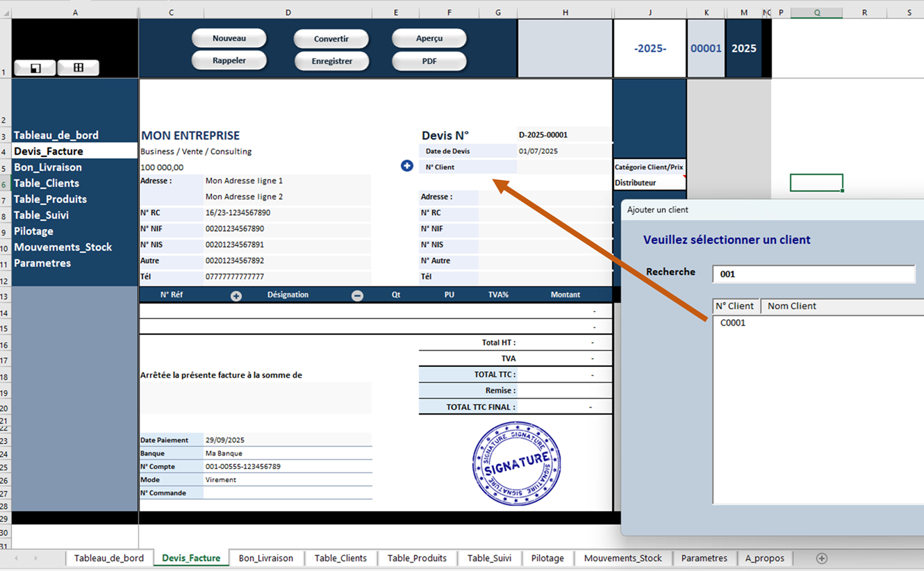Select client C0001 in the list

[733, 323]
